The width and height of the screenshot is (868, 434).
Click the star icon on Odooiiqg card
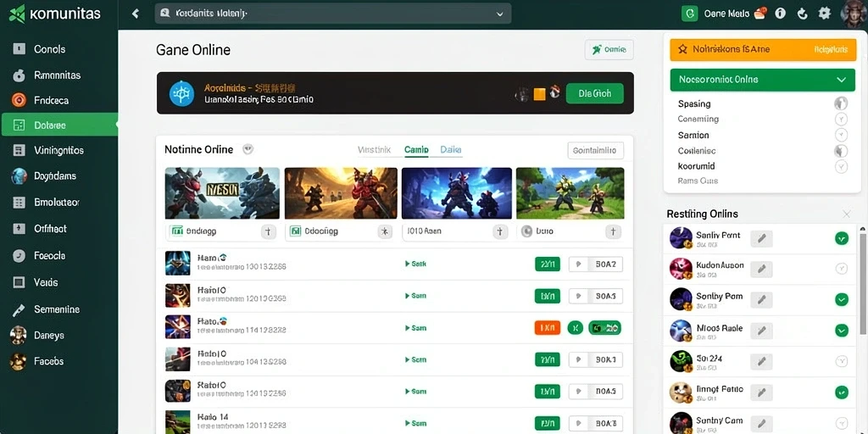(386, 232)
